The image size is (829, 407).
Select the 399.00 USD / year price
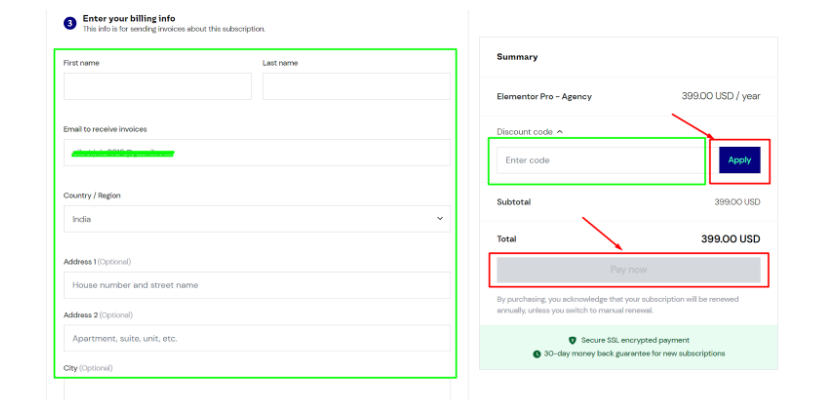[x=721, y=96]
